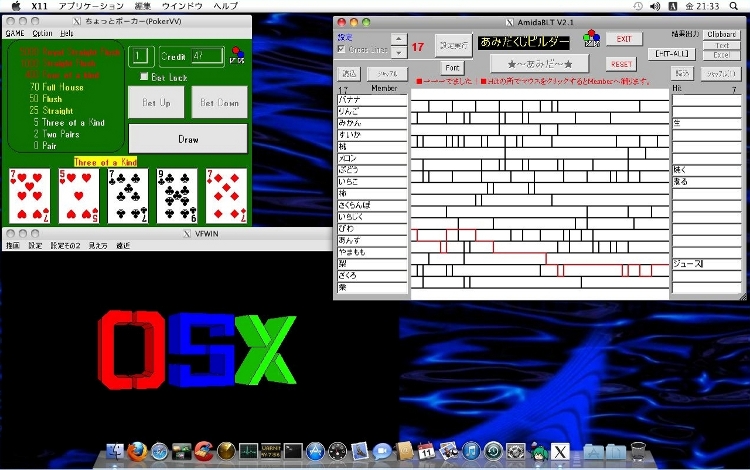Open the ヘルプ menu in menu bar
This screenshot has height=470, width=750.
(x=225, y=6)
